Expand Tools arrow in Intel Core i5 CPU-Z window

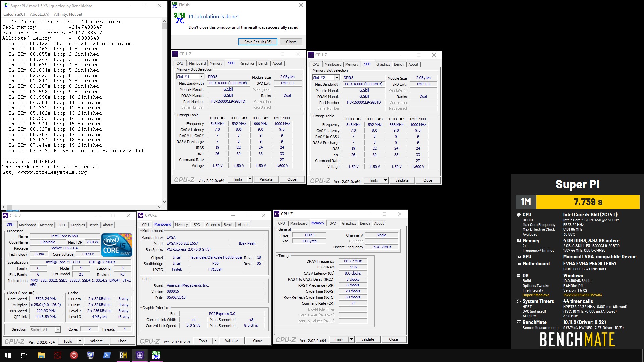click(80, 341)
